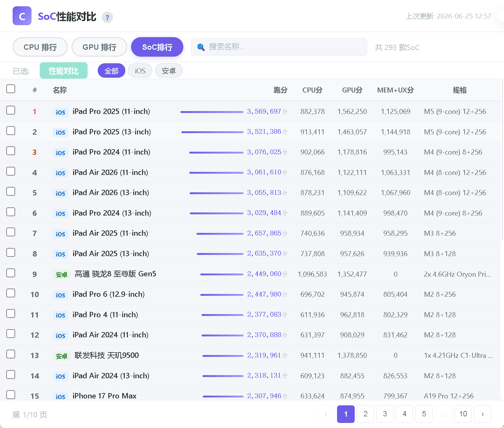This screenshot has width=504, height=428.
Task: Go to the next page arrow
Action: [x=483, y=414]
